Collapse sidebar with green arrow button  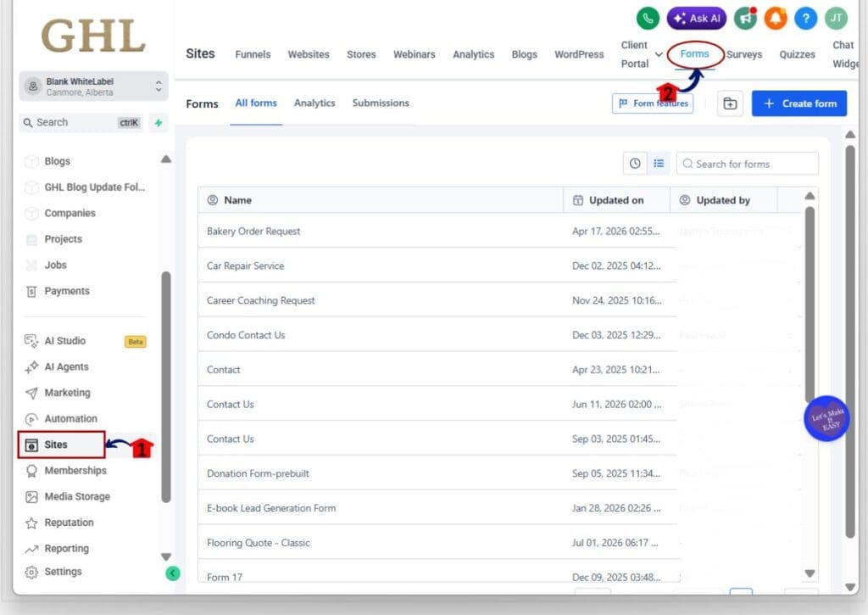click(173, 573)
